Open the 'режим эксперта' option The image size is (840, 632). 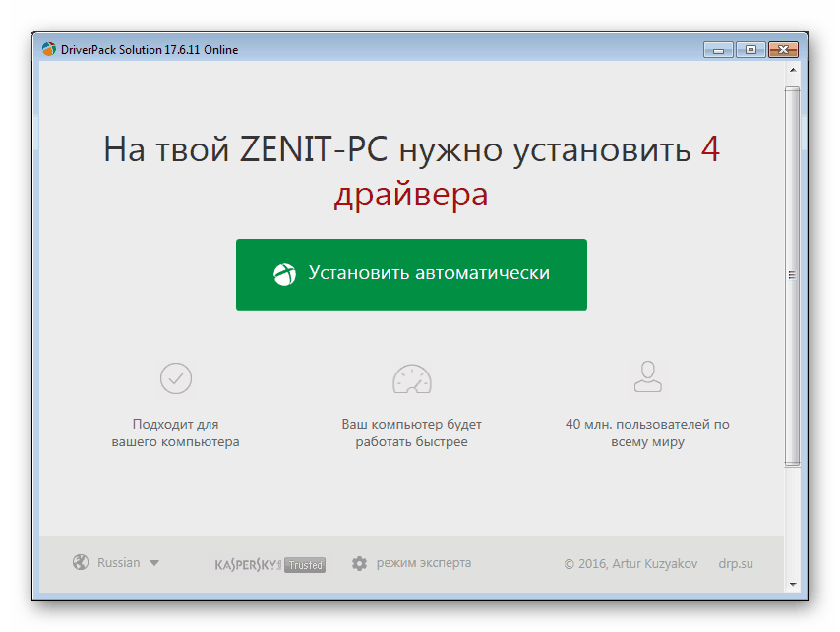pyautogui.click(x=423, y=563)
